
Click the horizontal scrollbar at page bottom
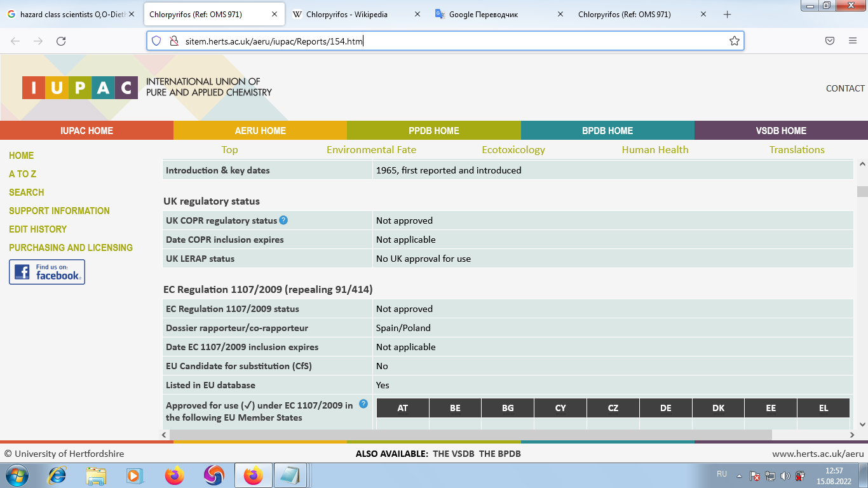coord(470,435)
